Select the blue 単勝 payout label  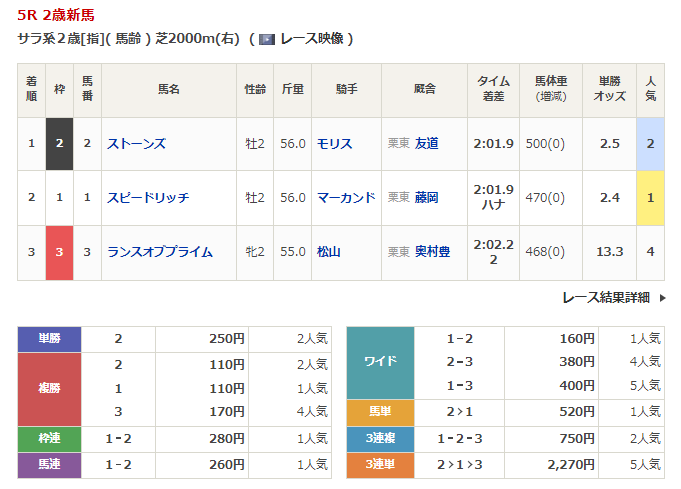click(48, 339)
